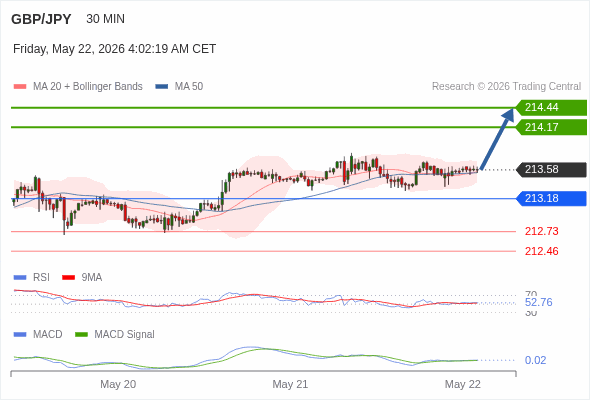The height and width of the screenshot is (400, 590).
Task: Click the MA 20 + Bollinger Bands swatch
Action: [20, 87]
